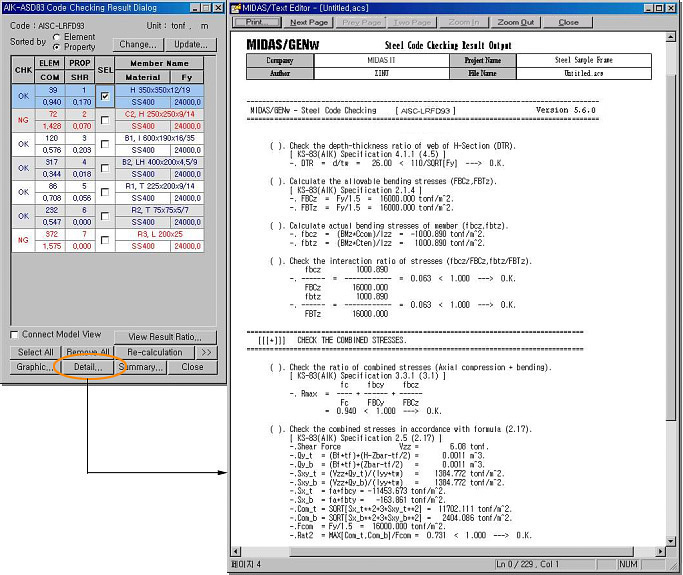Select the NG row with element 72
The image size is (683, 575).
point(107,120)
